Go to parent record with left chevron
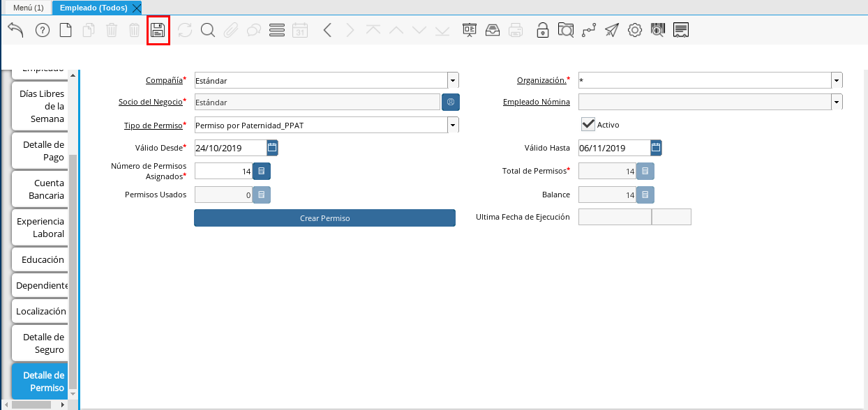Screen dimensions: 868x410 click(327, 30)
